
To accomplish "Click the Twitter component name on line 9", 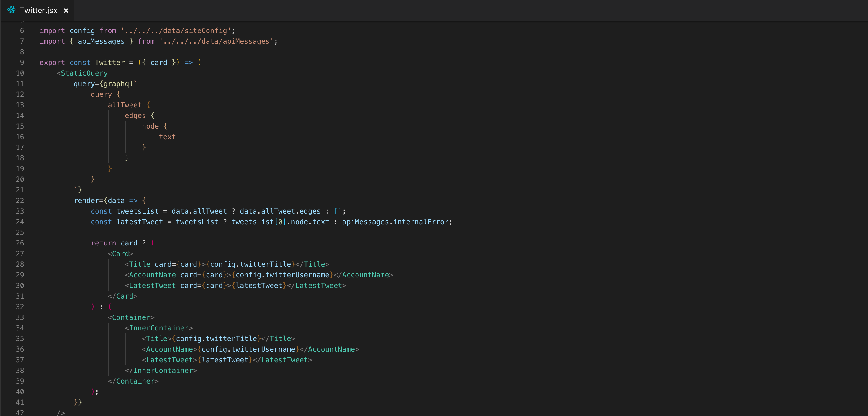I will [x=109, y=63].
